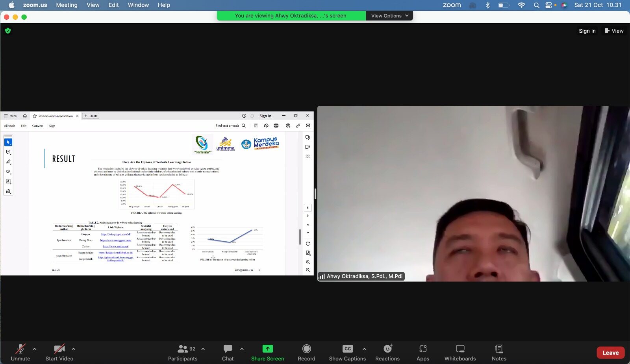The width and height of the screenshot is (630, 364).
Task: Open the Participants list
Action: 183,352
